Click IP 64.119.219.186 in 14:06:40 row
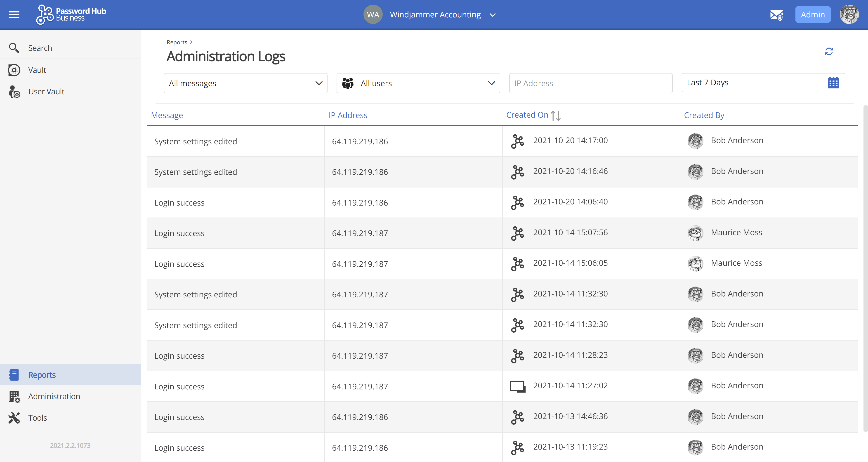This screenshot has height=462, width=868. click(360, 203)
